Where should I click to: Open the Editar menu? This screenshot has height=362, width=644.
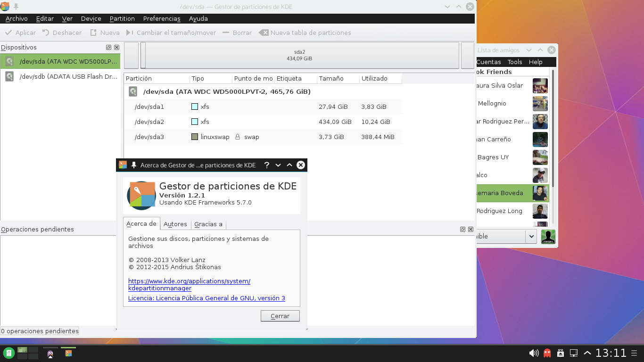(45, 19)
